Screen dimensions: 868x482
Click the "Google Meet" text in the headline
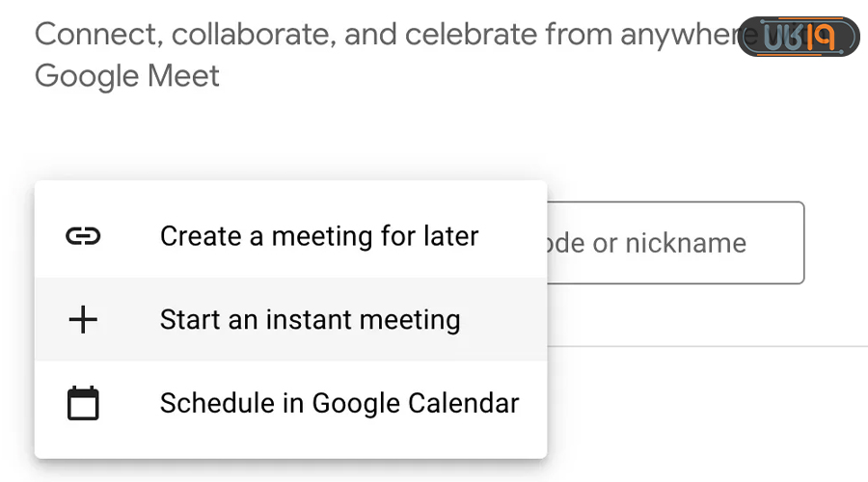[x=126, y=75]
